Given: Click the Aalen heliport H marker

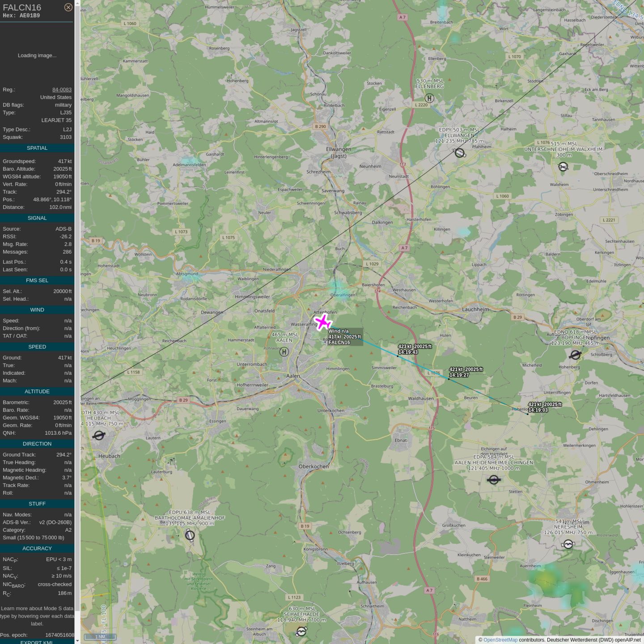Looking at the screenshot, I should pyautogui.click(x=284, y=352).
